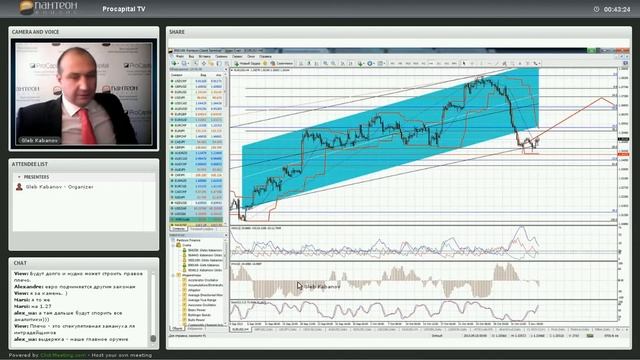Toggle the chart auto scroll icon
The width and height of the screenshot is (640, 360).
pyautogui.click(x=342, y=63)
